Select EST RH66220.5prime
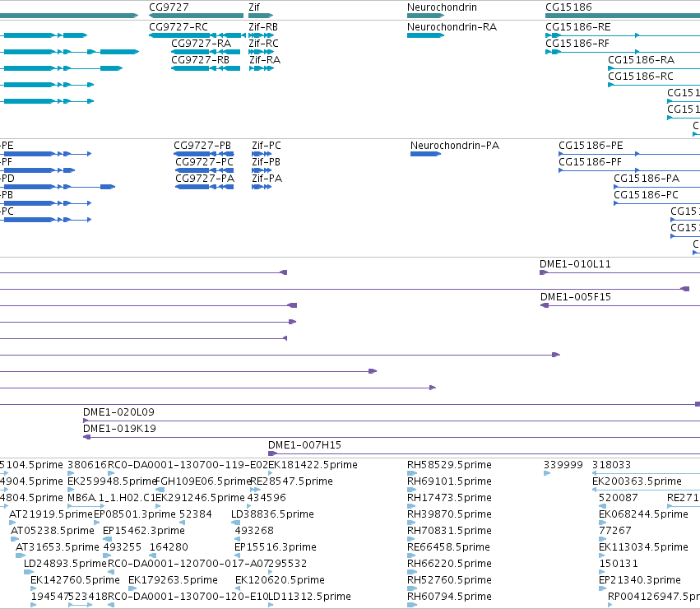This screenshot has height=609, width=700. 449,564
